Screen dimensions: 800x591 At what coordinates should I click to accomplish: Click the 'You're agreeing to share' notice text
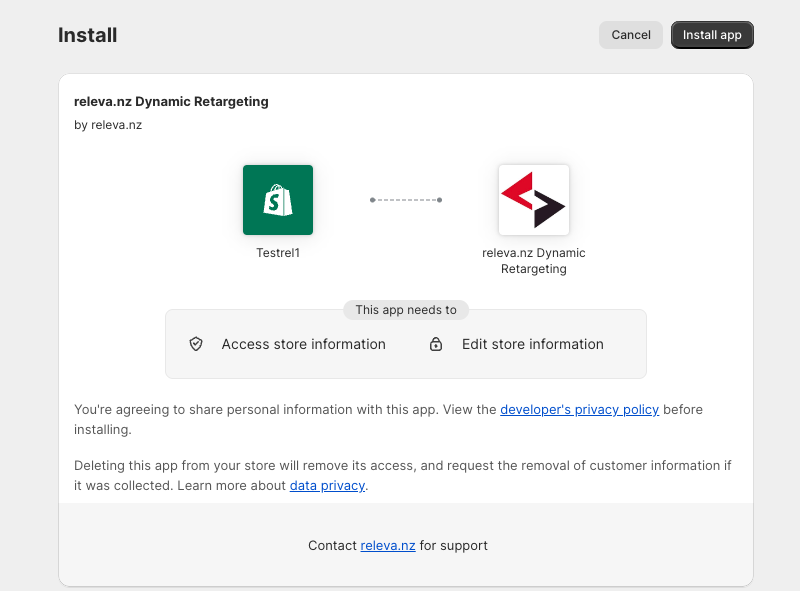tap(388, 420)
